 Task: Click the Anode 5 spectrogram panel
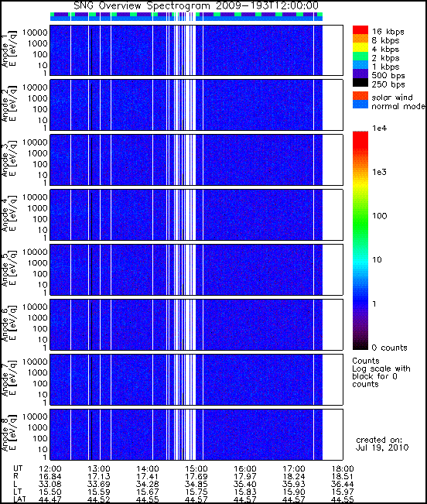tap(196, 269)
